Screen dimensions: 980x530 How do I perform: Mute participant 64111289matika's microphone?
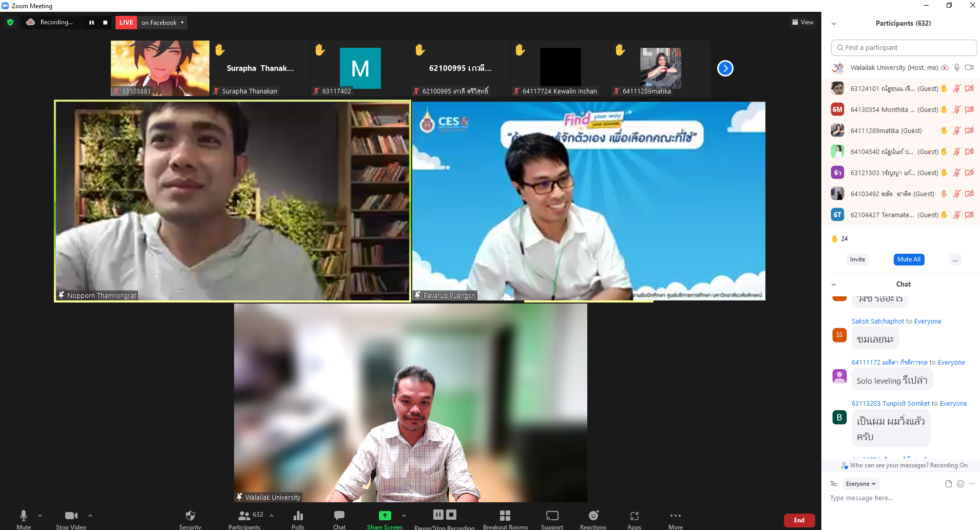click(x=956, y=130)
